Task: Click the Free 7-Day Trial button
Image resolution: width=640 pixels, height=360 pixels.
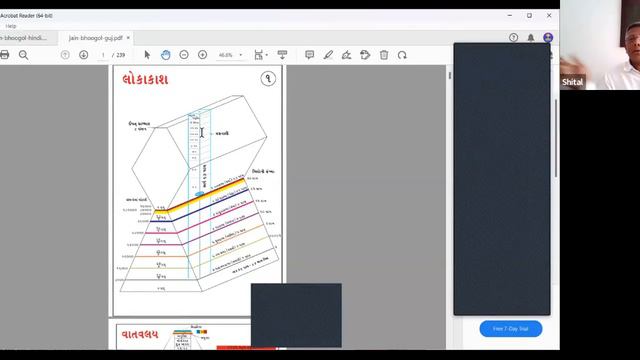Action: coord(511,329)
